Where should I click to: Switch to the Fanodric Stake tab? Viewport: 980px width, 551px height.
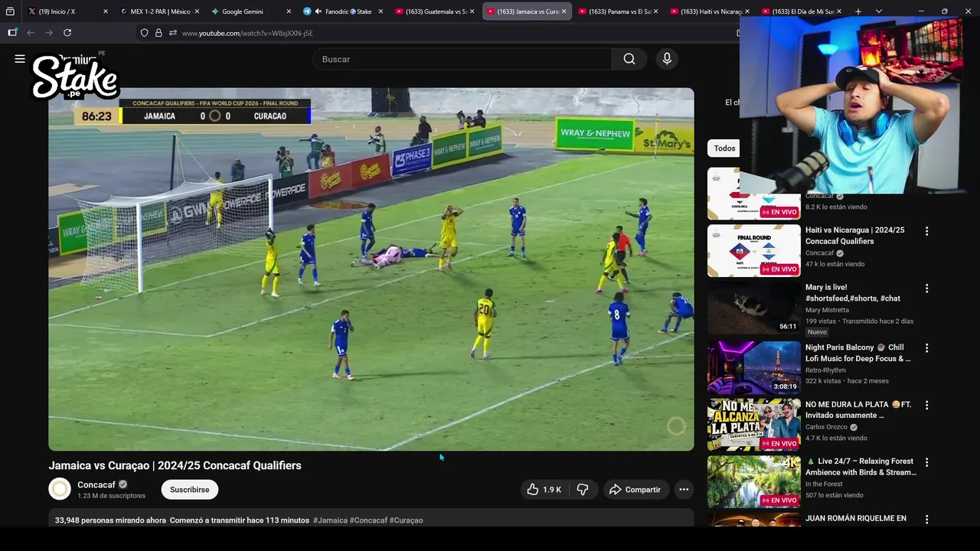coord(342,11)
